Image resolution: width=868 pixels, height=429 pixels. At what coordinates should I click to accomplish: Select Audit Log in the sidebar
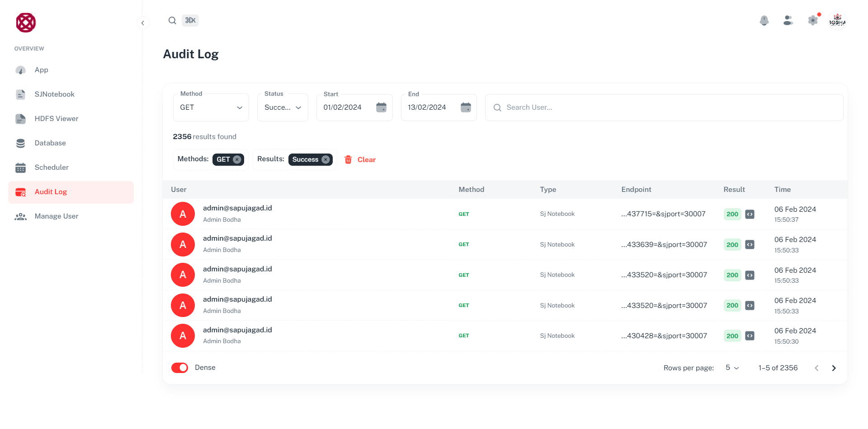coord(71,192)
